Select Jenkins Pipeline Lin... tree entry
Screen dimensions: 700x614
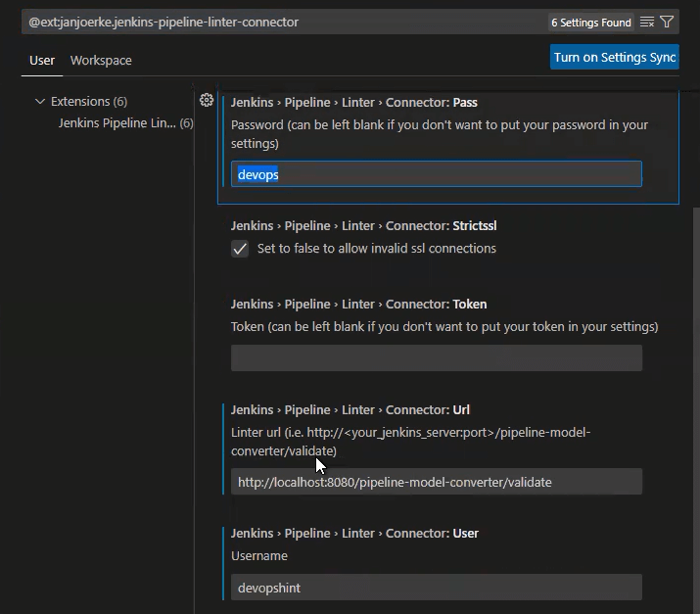pos(125,122)
